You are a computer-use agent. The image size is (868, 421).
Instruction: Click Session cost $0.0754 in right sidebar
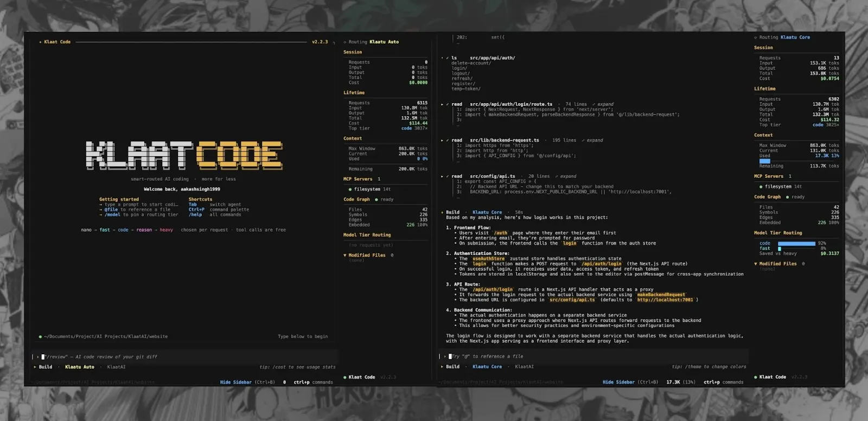click(x=829, y=79)
